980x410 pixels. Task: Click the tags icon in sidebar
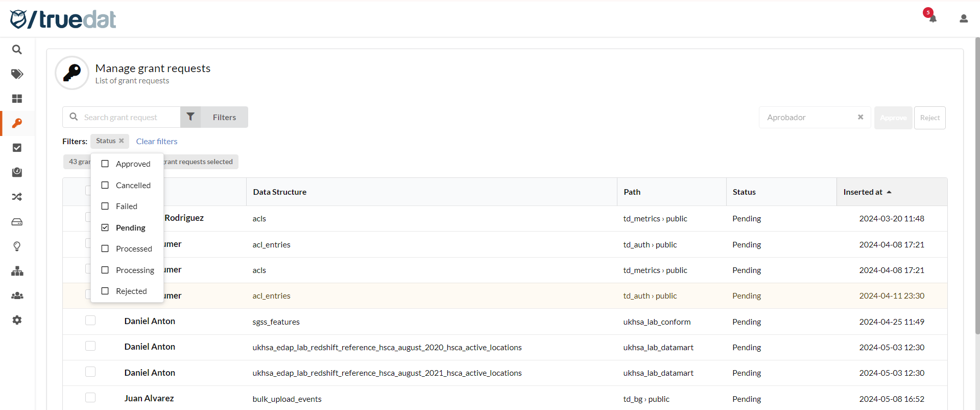(17, 74)
